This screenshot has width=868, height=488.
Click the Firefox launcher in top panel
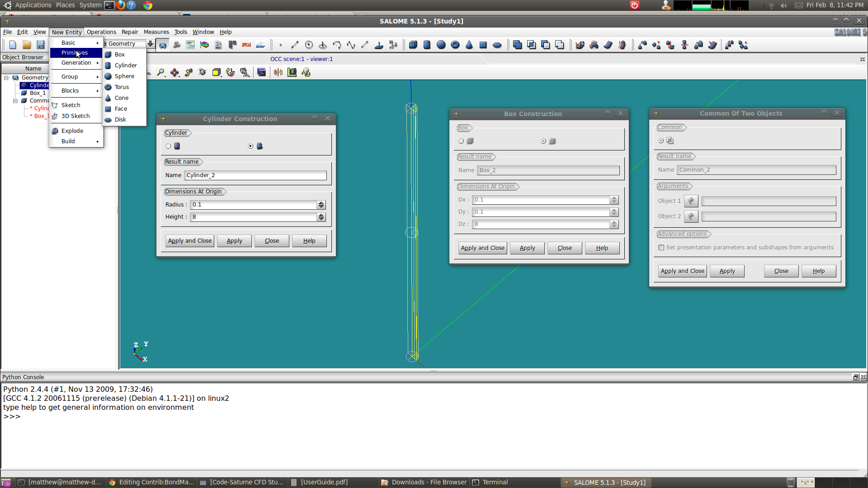pyautogui.click(x=120, y=5)
